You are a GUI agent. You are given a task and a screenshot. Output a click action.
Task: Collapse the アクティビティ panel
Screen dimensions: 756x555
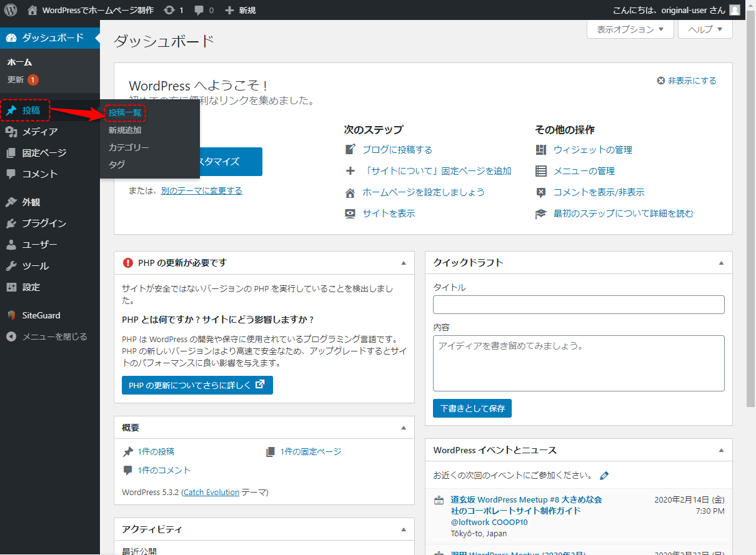(x=404, y=529)
